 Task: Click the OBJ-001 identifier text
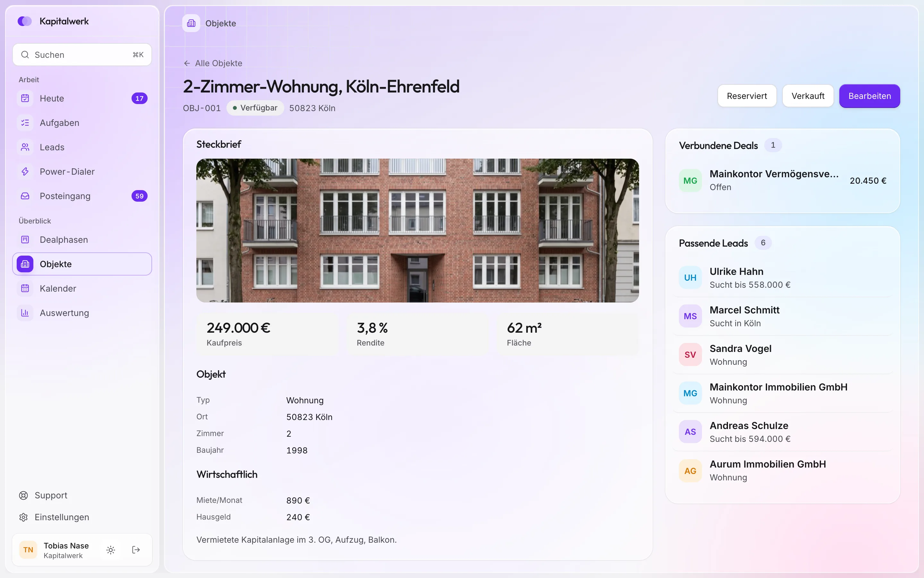coord(201,108)
